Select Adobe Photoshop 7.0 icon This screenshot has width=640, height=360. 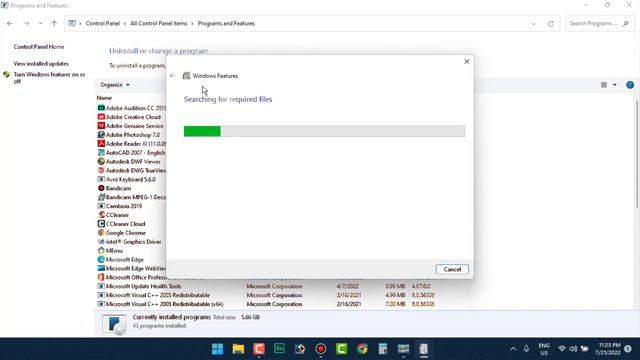point(101,135)
